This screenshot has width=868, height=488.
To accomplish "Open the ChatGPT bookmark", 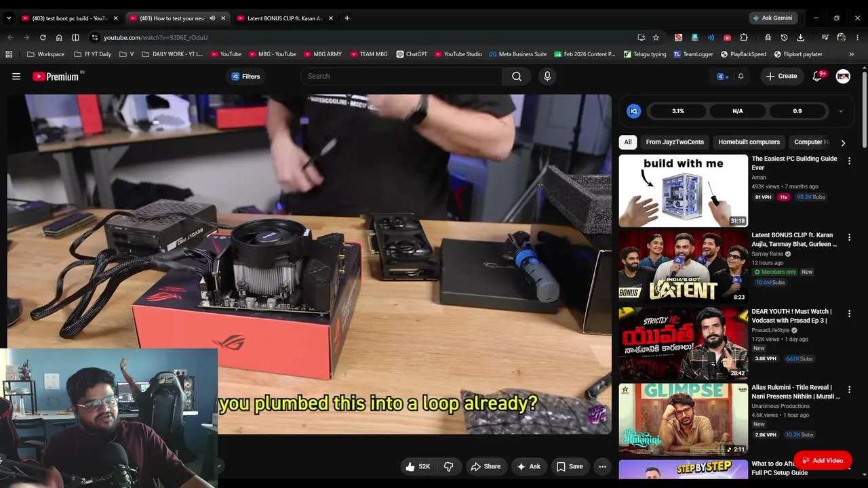I will tap(412, 54).
